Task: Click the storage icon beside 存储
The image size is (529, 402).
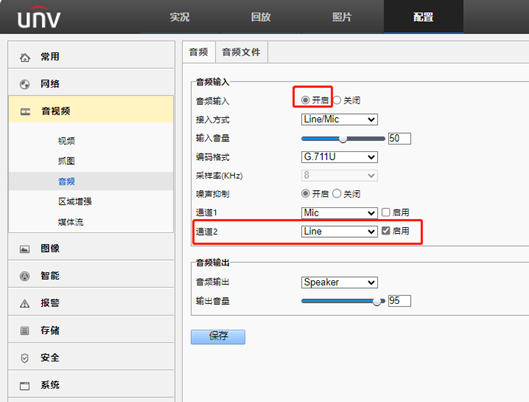Action: (25, 331)
